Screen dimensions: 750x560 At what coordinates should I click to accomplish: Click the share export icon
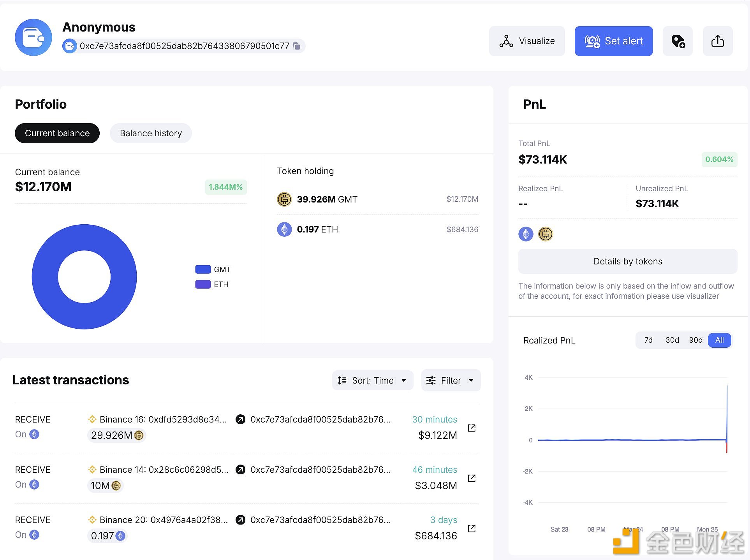click(717, 41)
